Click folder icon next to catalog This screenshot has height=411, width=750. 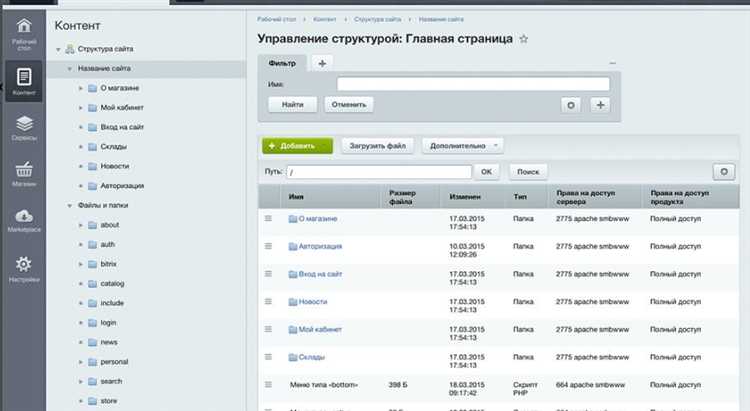pos(93,284)
